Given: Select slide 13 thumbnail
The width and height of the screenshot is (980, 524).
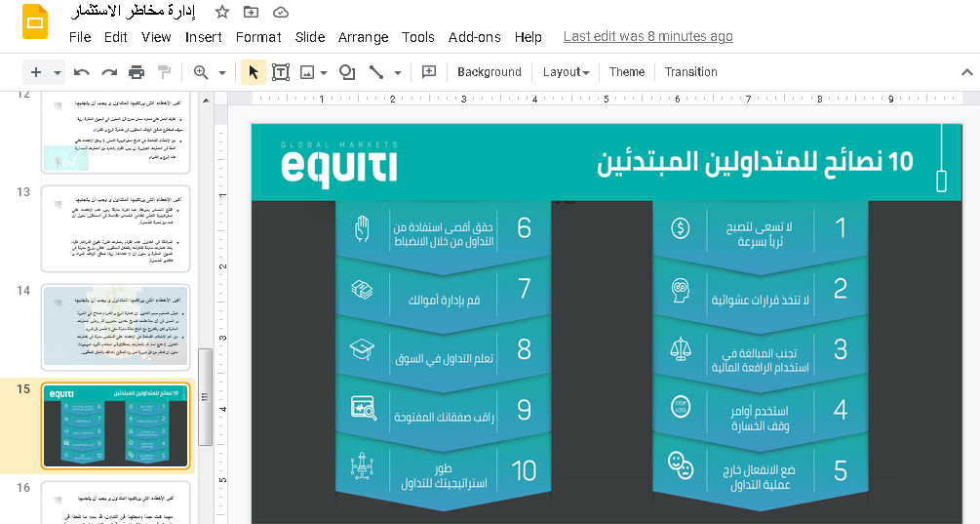Looking at the screenshot, I should [x=116, y=229].
